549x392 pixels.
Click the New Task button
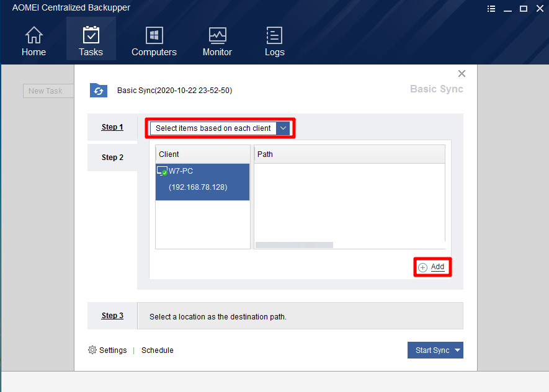tap(48, 91)
